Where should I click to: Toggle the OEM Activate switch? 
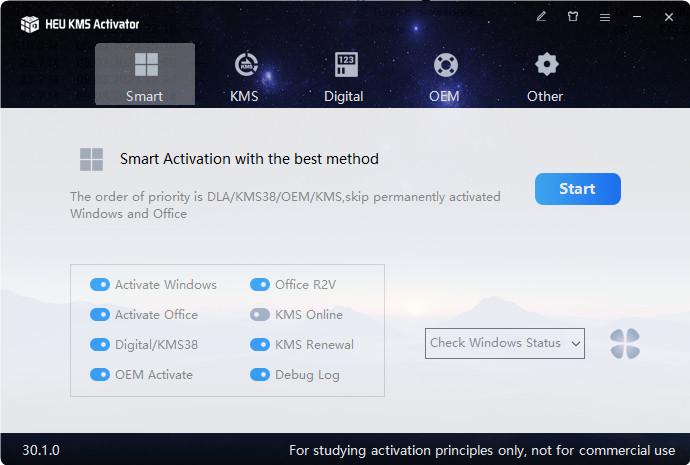click(x=100, y=374)
